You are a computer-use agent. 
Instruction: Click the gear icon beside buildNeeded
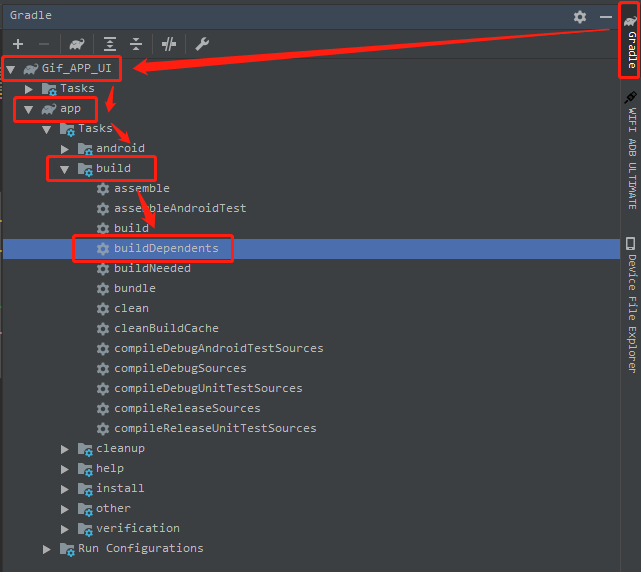tap(103, 269)
